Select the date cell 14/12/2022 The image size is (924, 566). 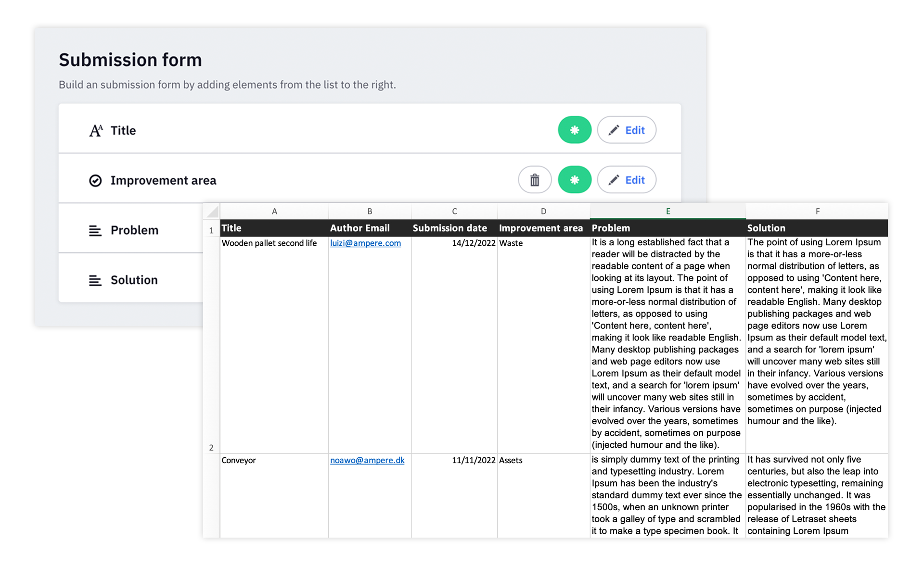454,345
